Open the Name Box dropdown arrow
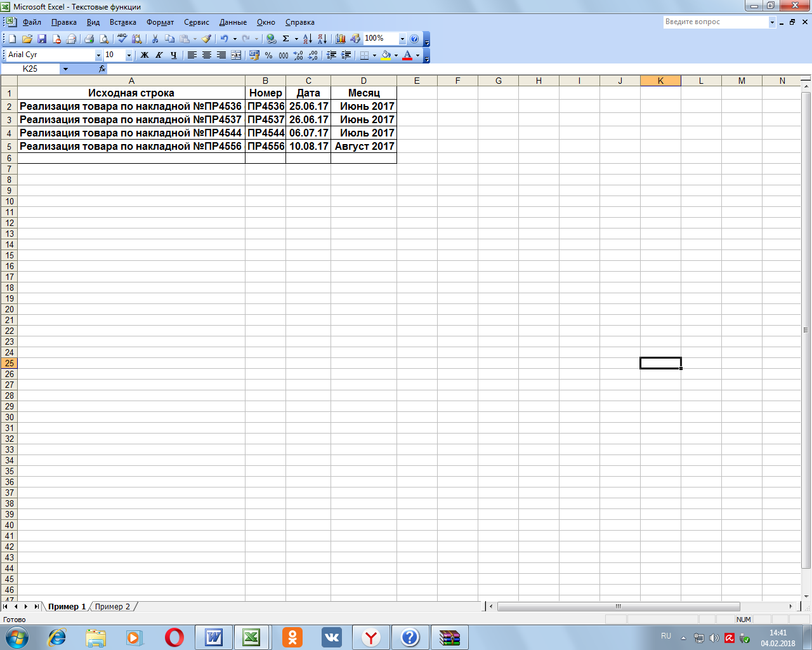812x650 pixels. tap(65, 69)
